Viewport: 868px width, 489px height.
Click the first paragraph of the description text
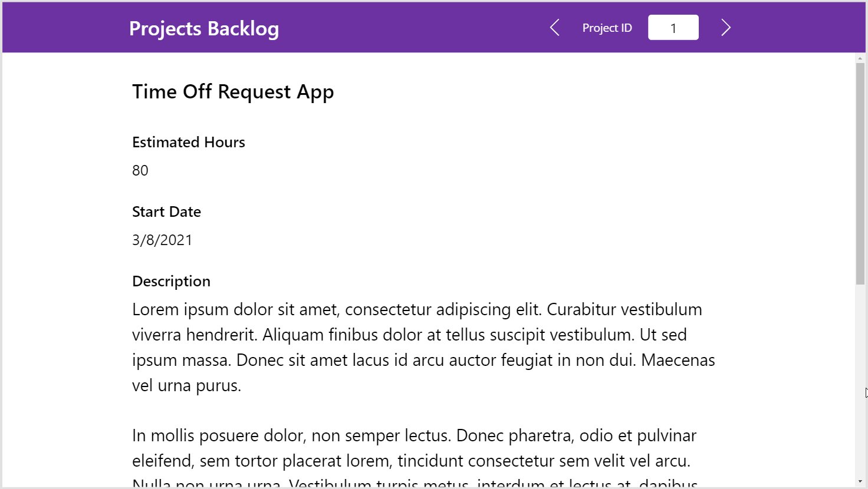413,346
